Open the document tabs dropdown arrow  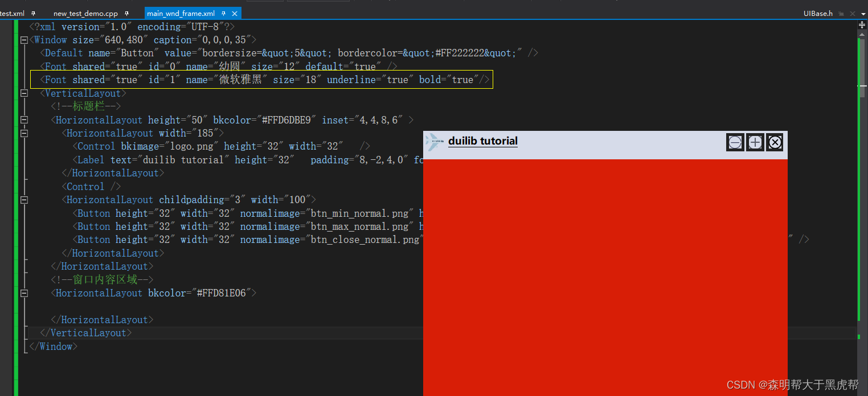coord(863,13)
